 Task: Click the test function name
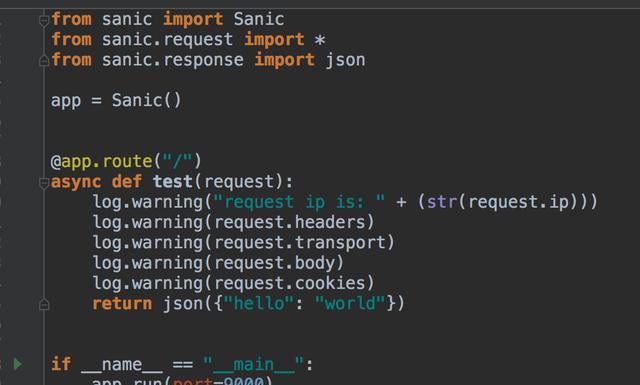173,181
